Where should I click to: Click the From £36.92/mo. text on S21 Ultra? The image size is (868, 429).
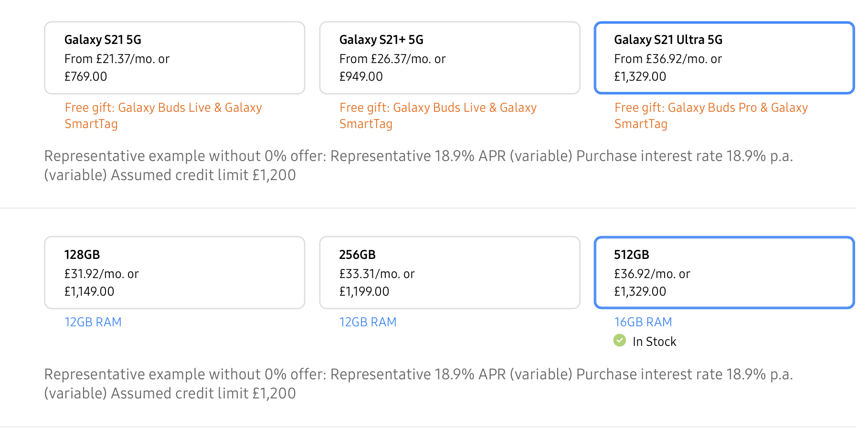point(667,59)
